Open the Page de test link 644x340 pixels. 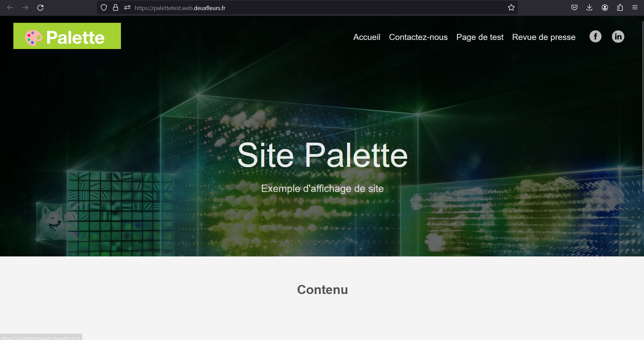click(480, 37)
